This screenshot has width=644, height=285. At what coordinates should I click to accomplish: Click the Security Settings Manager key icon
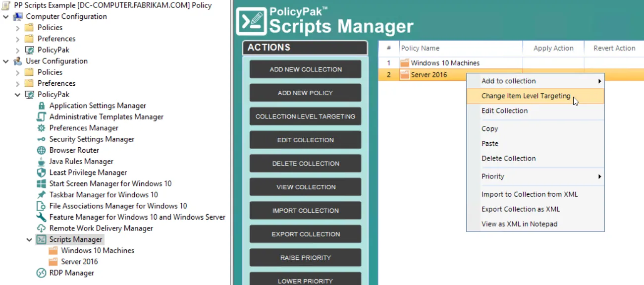pyautogui.click(x=42, y=139)
